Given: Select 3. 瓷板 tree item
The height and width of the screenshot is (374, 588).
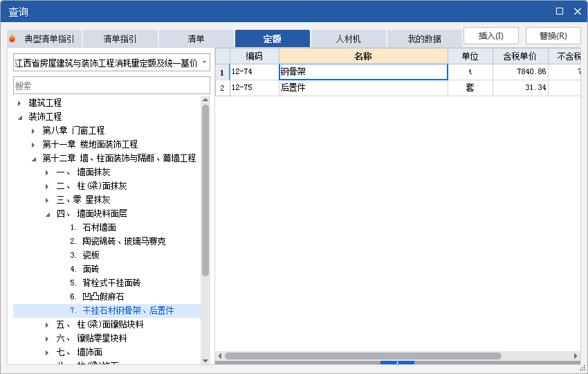Looking at the screenshot, I should [85, 256].
